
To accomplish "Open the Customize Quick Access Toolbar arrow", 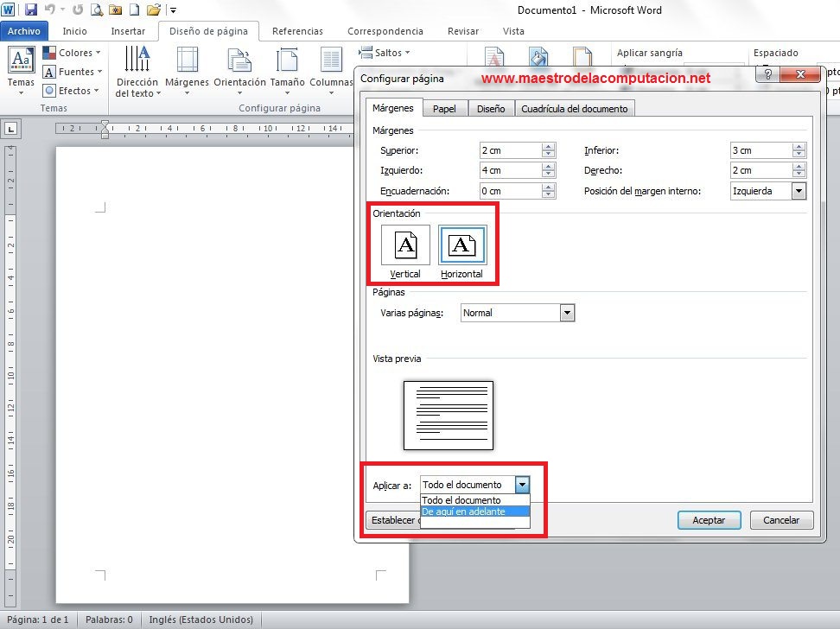I will (173, 10).
